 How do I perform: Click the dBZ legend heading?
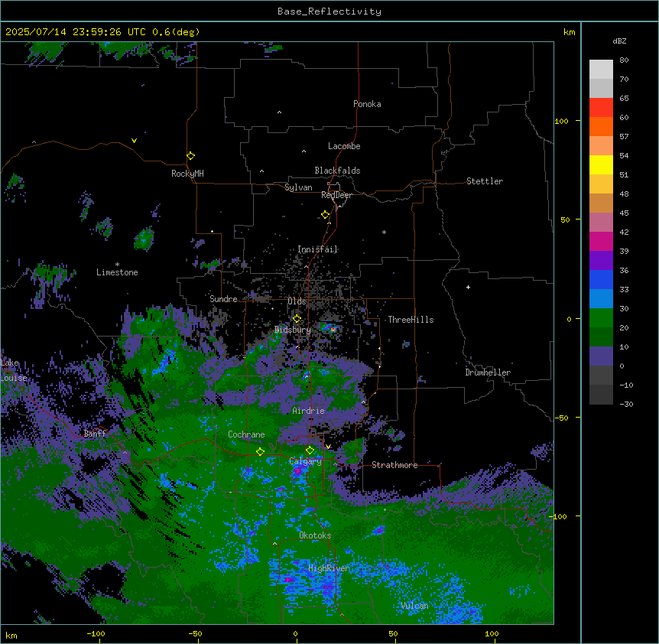(x=619, y=41)
